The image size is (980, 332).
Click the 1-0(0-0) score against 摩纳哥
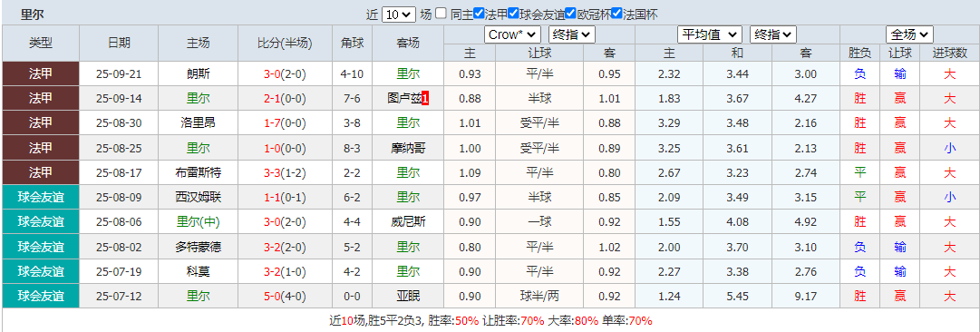[x=285, y=148]
